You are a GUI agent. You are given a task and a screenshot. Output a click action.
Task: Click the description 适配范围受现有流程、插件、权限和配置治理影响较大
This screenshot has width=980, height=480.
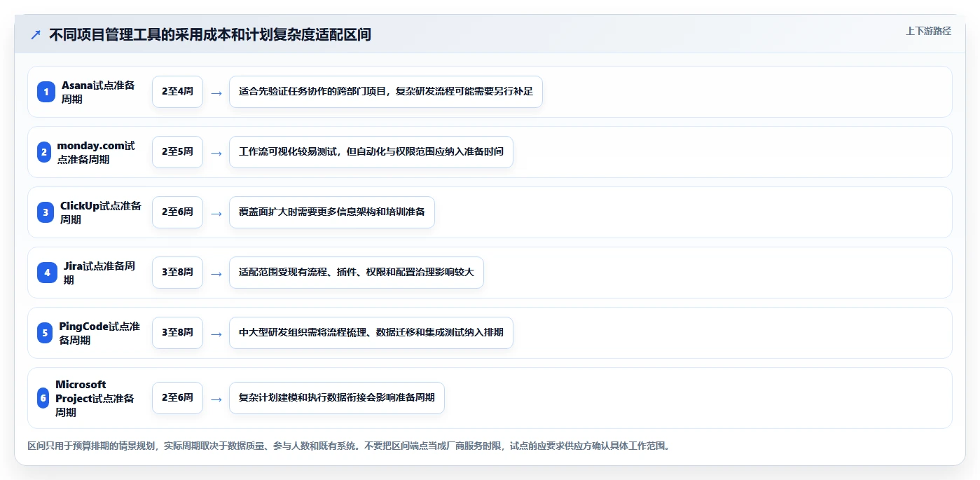click(x=357, y=273)
